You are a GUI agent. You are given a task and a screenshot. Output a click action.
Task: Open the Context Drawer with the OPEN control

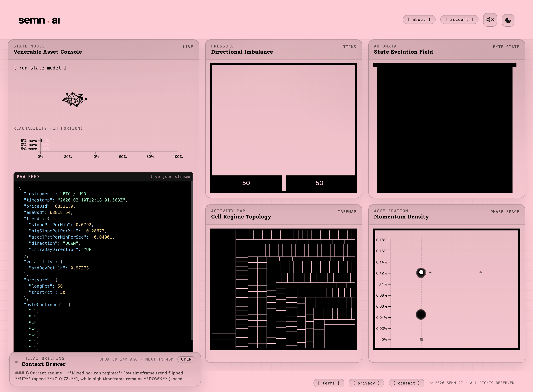pos(186,359)
